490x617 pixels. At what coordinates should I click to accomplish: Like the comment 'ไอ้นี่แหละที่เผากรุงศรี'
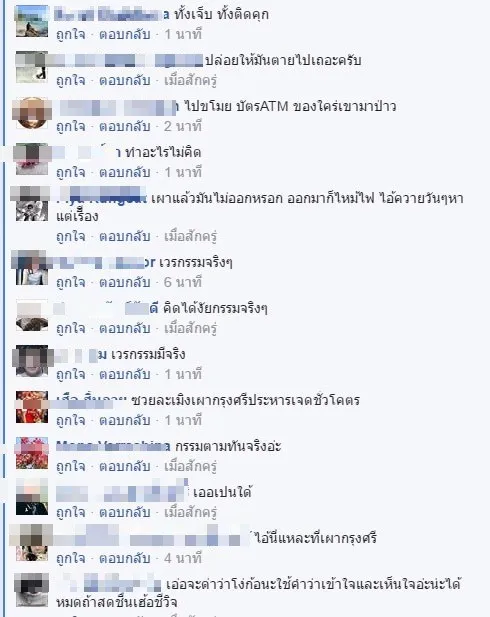(x=70, y=559)
